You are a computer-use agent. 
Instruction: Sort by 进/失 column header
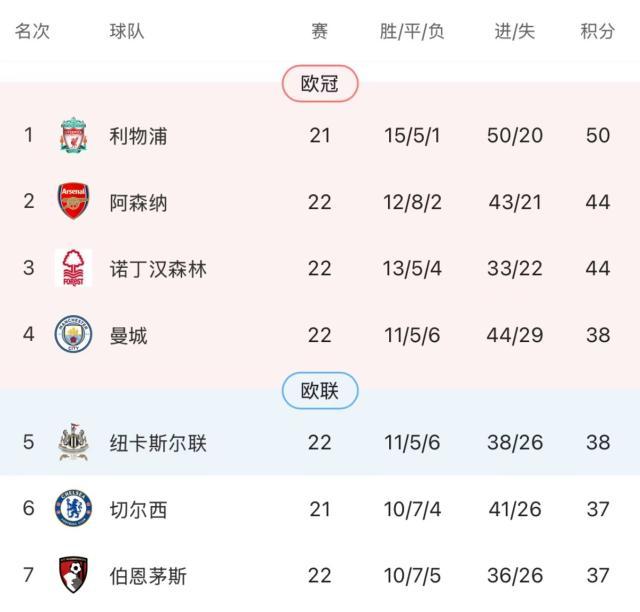click(515, 31)
